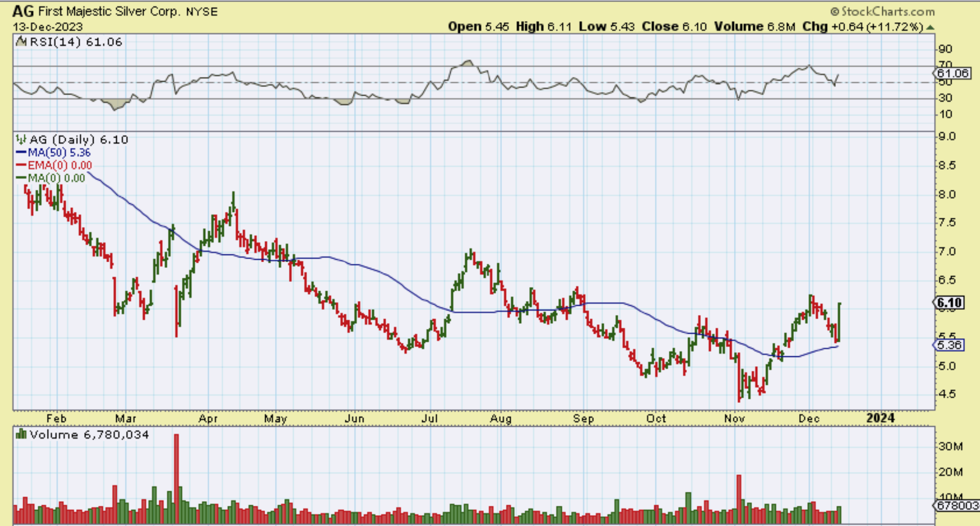Open the StockCharts.com attribution link
The height and width of the screenshot is (526, 980).
pos(882,11)
